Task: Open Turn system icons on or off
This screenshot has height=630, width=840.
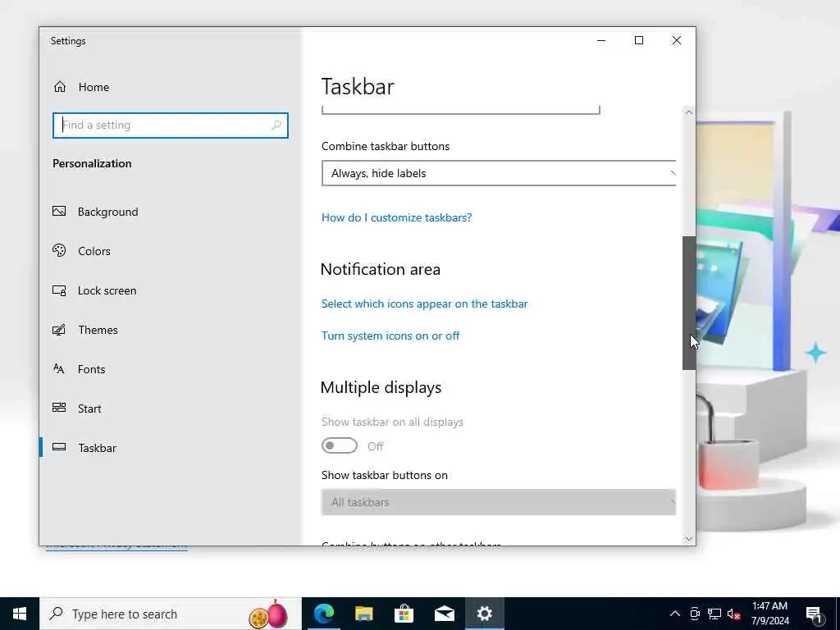Action: click(390, 336)
